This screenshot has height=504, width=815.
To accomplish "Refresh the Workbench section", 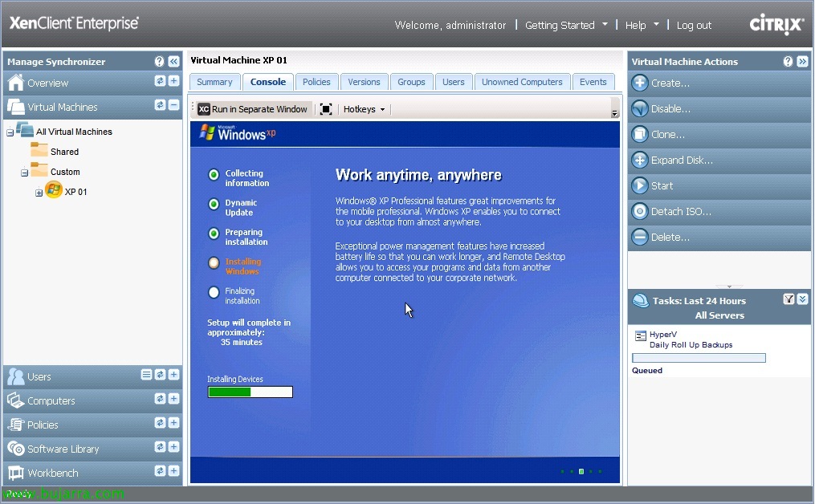I will pyautogui.click(x=160, y=471).
